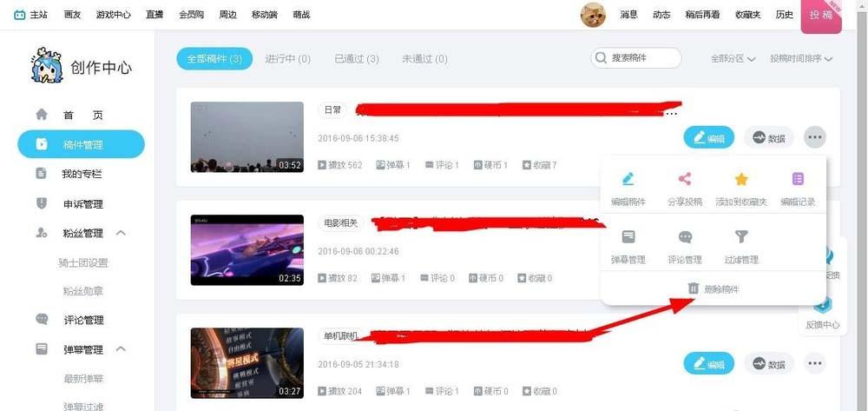Collapse the 弹幕管理 sidebar section
The height and width of the screenshot is (411, 868).
[x=121, y=349]
